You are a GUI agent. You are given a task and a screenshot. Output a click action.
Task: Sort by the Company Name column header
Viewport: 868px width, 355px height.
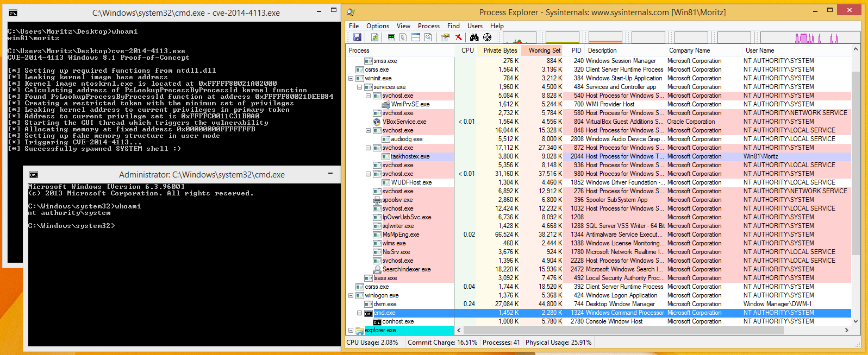[x=704, y=50]
